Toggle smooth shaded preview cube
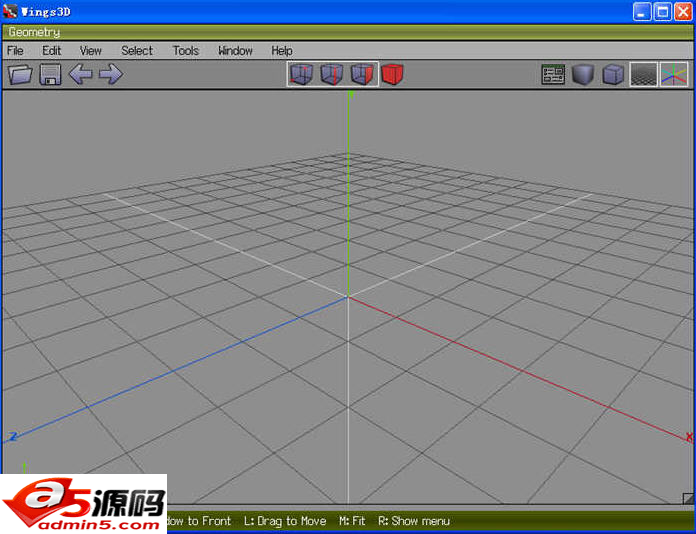The height and width of the screenshot is (534, 696). tap(583, 74)
